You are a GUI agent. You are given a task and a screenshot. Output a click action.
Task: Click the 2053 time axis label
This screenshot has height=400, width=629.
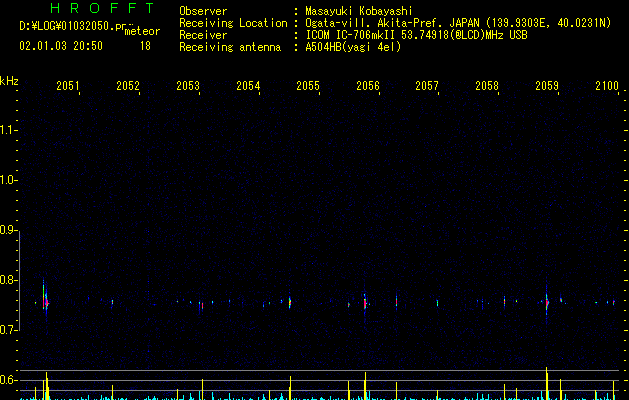pyautogui.click(x=188, y=85)
